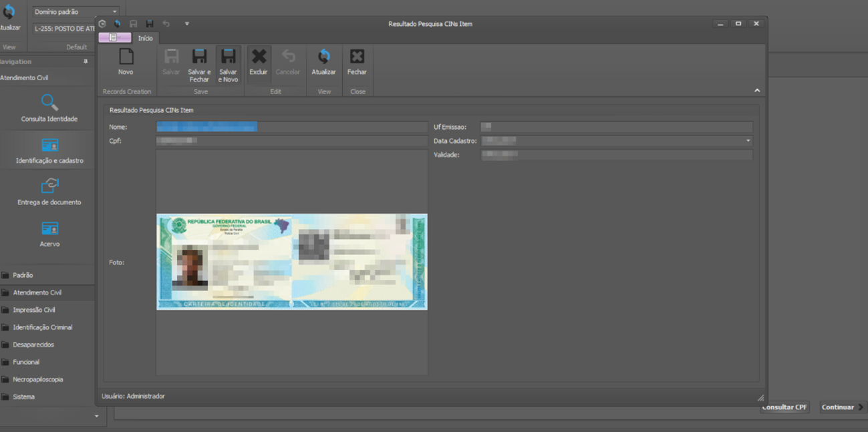
Task: Click the Uf Emissao field
Action: click(617, 127)
